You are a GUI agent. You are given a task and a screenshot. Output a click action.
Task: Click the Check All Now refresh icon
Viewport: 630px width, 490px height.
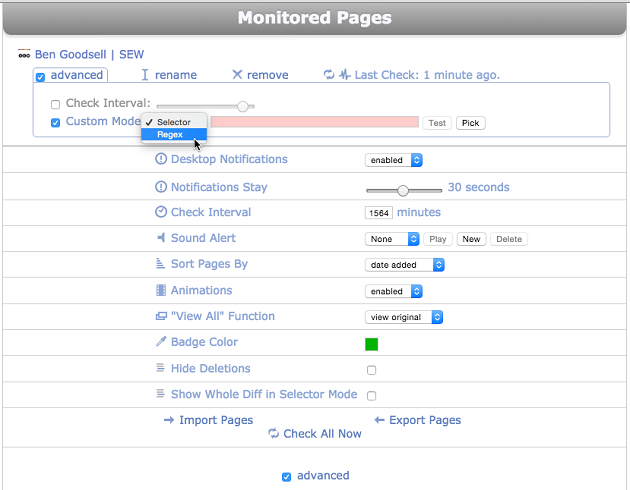pyautogui.click(x=274, y=433)
